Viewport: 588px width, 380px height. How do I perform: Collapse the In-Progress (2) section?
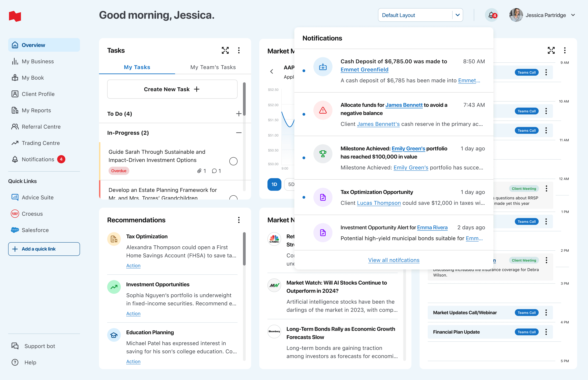pyautogui.click(x=239, y=133)
